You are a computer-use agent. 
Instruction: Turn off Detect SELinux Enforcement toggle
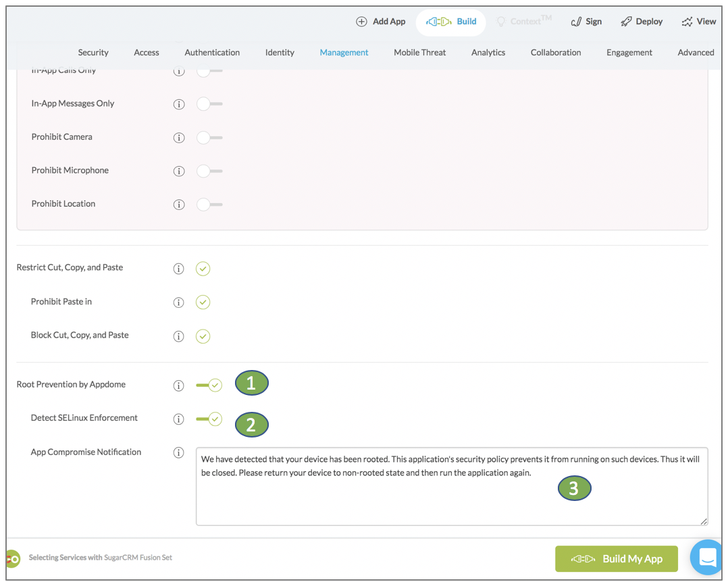(x=209, y=419)
